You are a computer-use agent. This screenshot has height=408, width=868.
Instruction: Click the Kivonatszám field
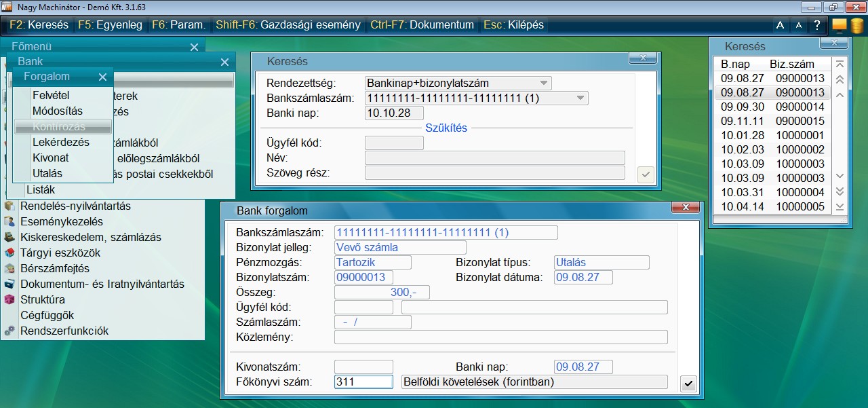point(363,367)
